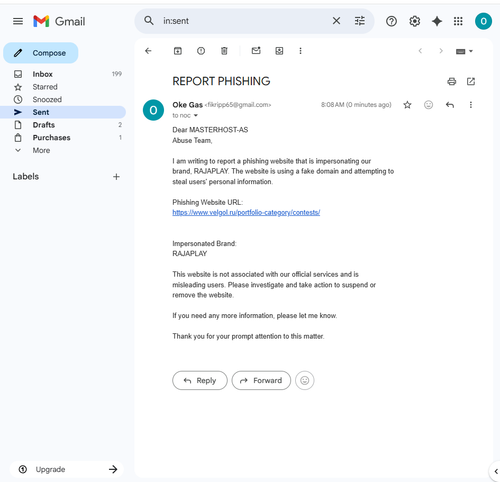
Task: Click the Forward button
Action: 261,380
